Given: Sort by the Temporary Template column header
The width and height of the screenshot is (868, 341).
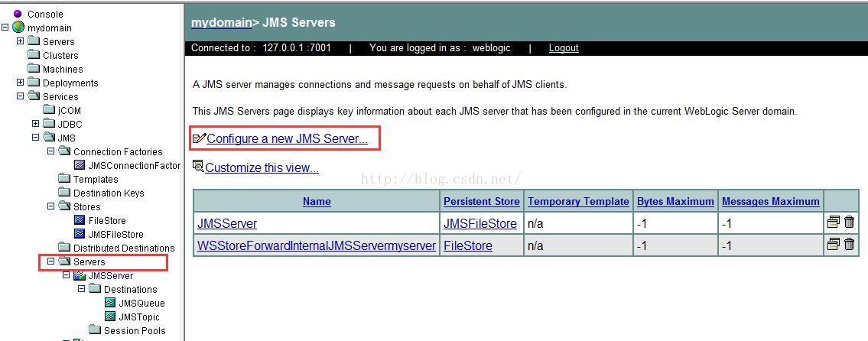Looking at the screenshot, I should tap(578, 202).
